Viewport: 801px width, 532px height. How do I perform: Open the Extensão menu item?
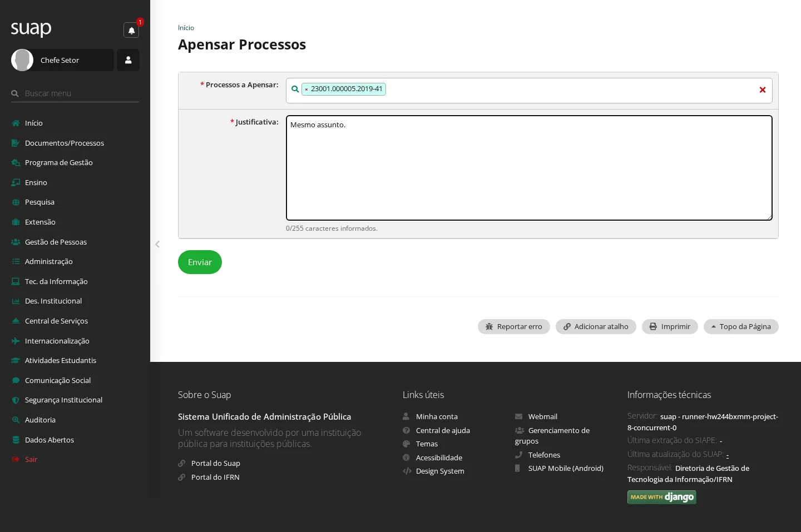[x=40, y=222]
